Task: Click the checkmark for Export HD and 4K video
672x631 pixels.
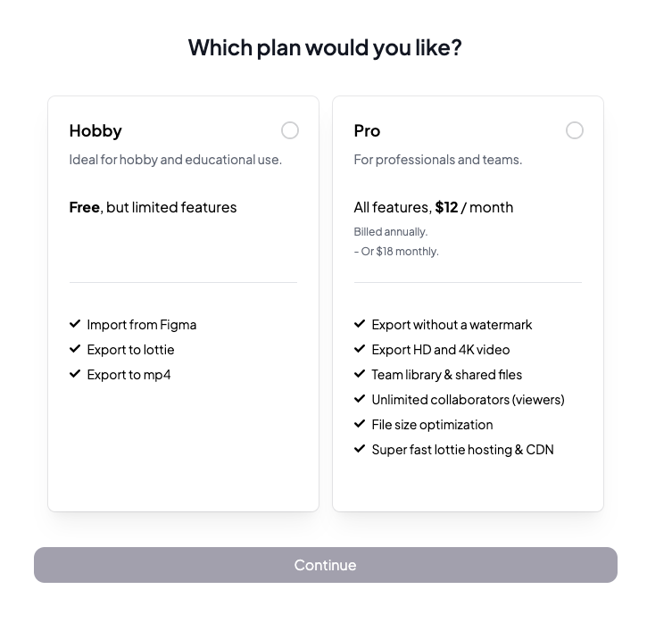Action: tap(360, 349)
